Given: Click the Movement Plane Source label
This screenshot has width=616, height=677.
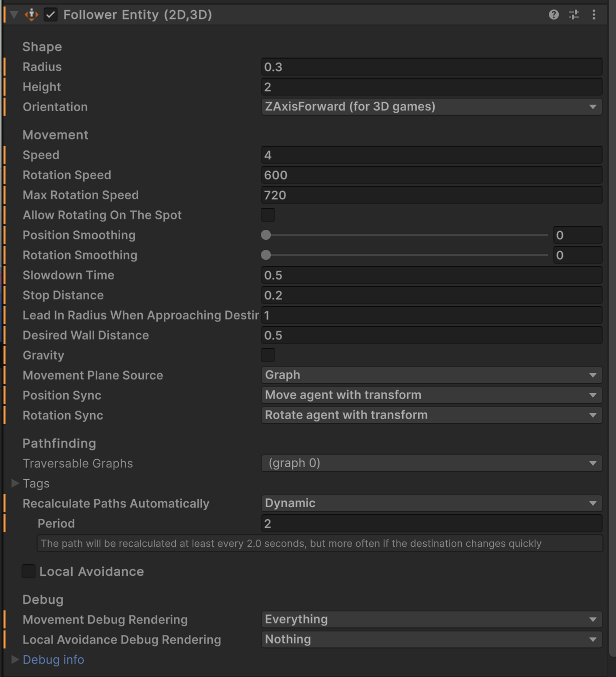Looking at the screenshot, I should pos(93,375).
